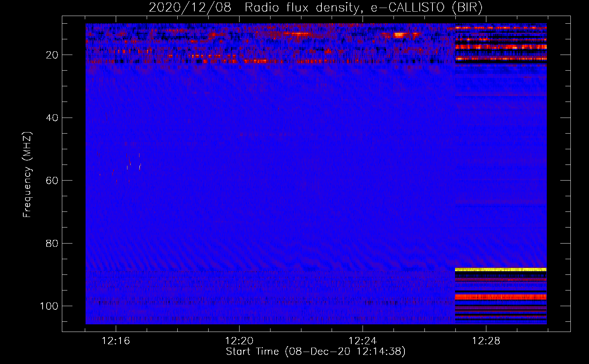Click the 40 frequency tick label
The image size is (589, 364).
[x=52, y=118]
